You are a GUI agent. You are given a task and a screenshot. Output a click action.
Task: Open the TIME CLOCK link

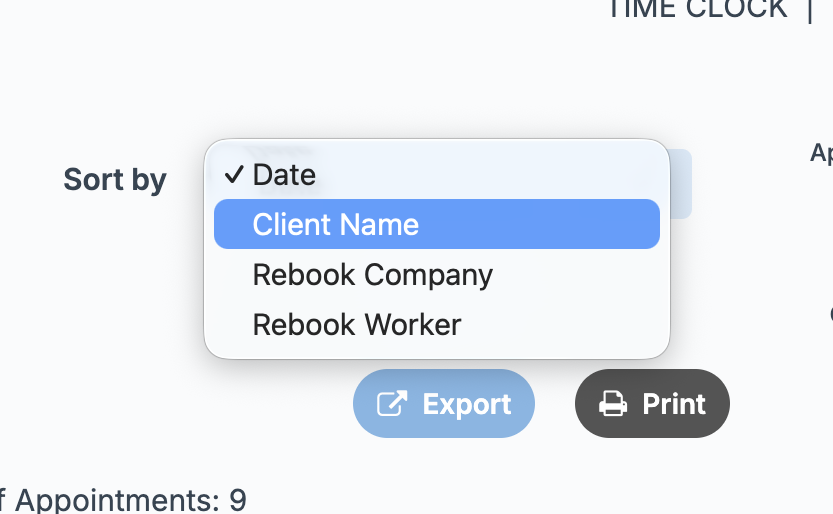(x=697, y=9)
